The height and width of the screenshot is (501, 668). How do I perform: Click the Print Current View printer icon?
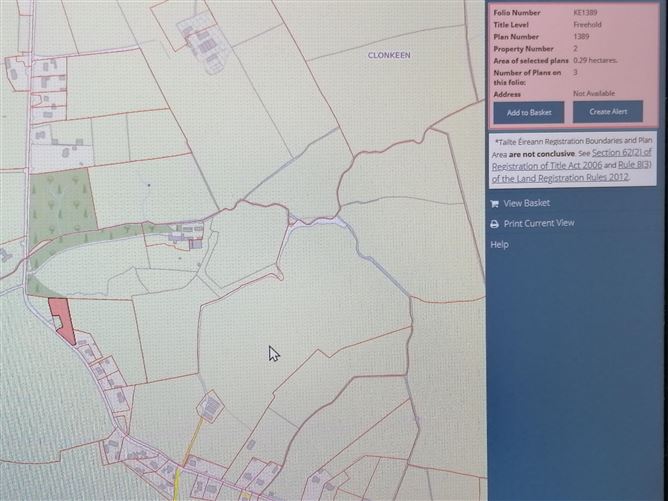coord(495,224)
